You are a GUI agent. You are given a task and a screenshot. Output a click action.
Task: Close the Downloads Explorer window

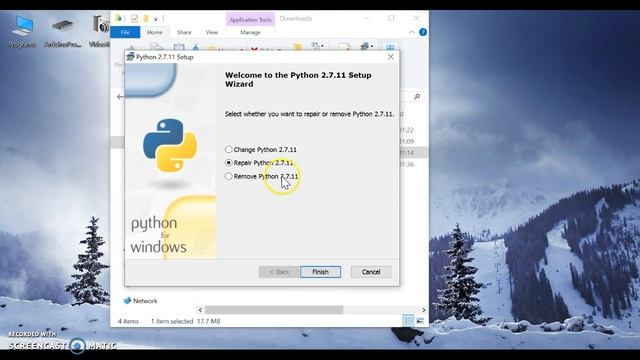pos(416,18)
